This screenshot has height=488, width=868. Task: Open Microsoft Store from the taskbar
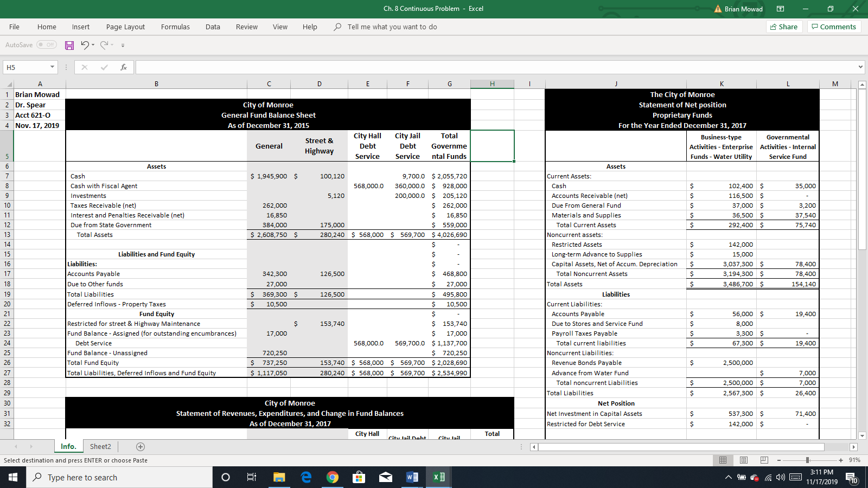pyautogui.click(x=359, y=477)
